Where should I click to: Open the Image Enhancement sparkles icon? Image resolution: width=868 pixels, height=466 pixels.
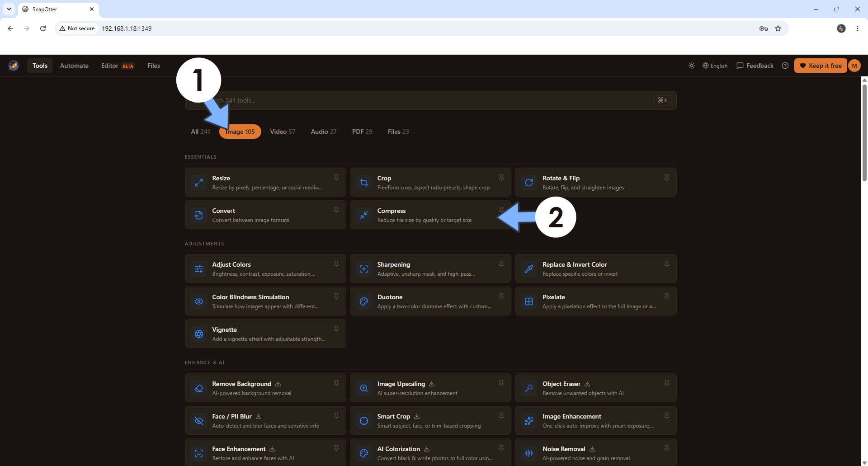[529, 421]
